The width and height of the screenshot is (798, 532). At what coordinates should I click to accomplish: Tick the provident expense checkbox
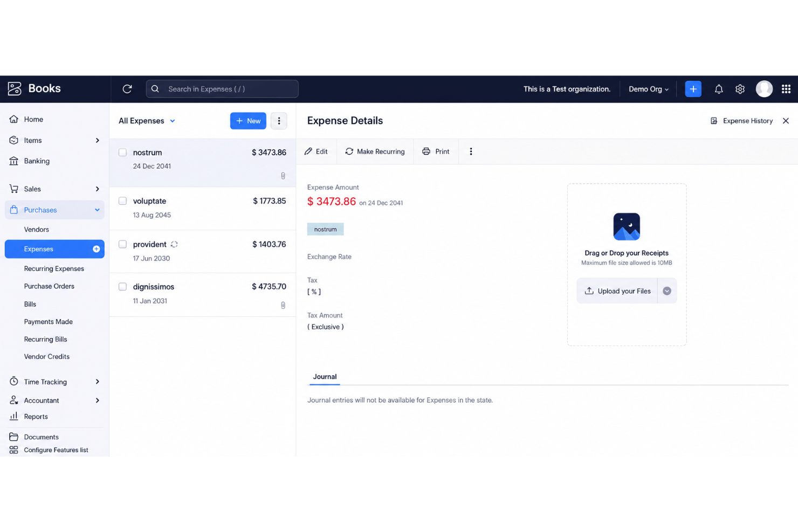click(123, 244)
